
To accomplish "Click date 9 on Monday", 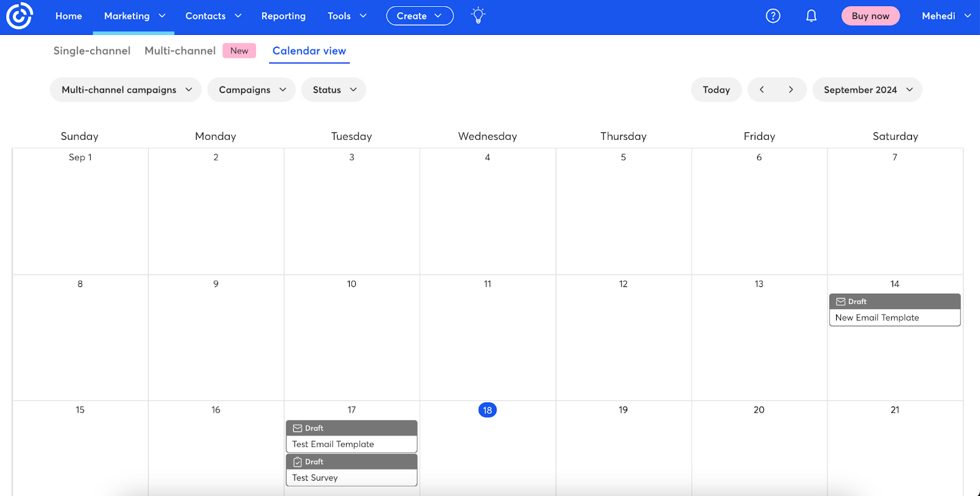I will tap(216, 284).
